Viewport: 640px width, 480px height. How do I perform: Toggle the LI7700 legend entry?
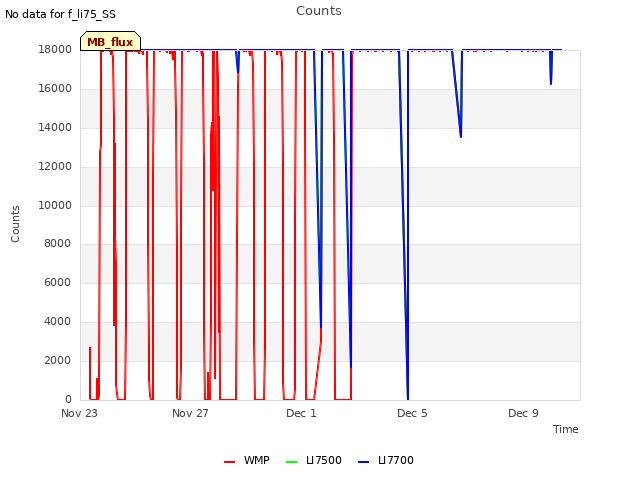(x=386, y=460)
